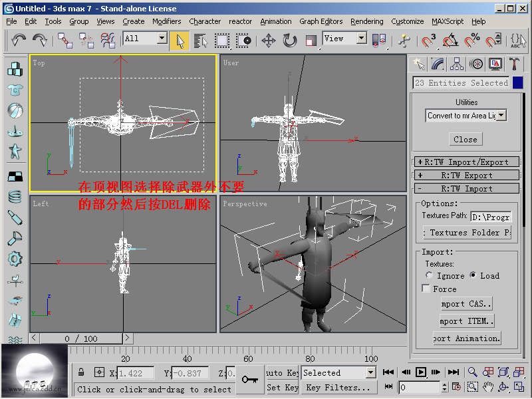Click the Close button under Utilities
Screen dimensions: 532x399
tap(465, 139)
